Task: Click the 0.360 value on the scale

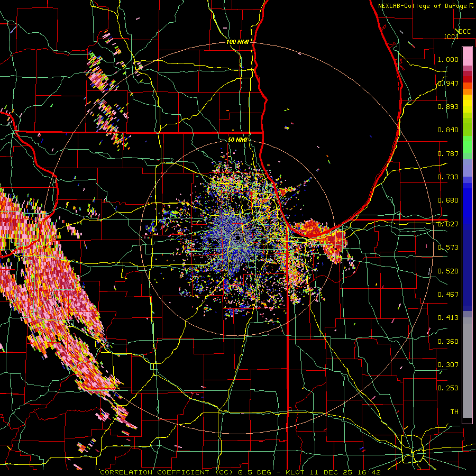Action: coord(448,342)
